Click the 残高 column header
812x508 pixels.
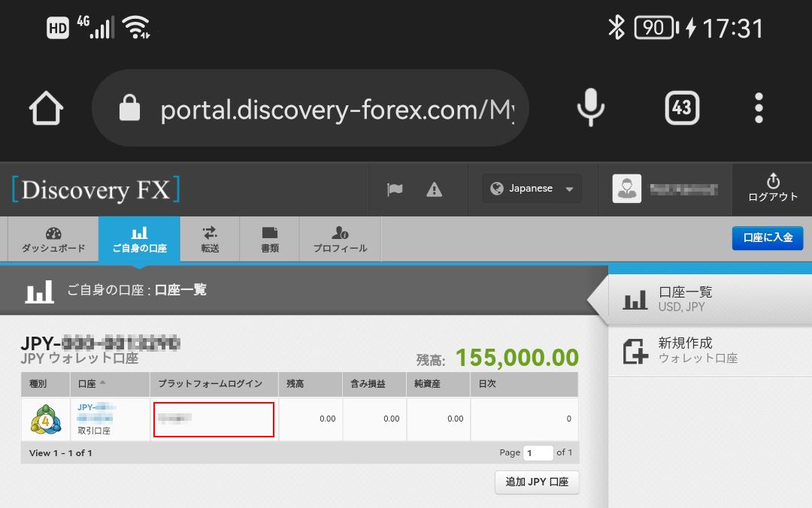pyautogui.click(x=311, y=384)
